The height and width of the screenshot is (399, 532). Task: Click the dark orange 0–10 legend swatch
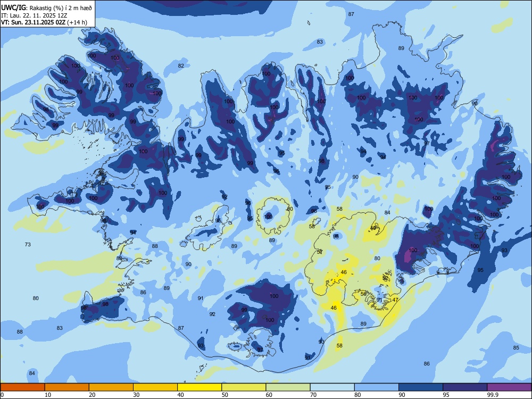[x=22, y=387]
